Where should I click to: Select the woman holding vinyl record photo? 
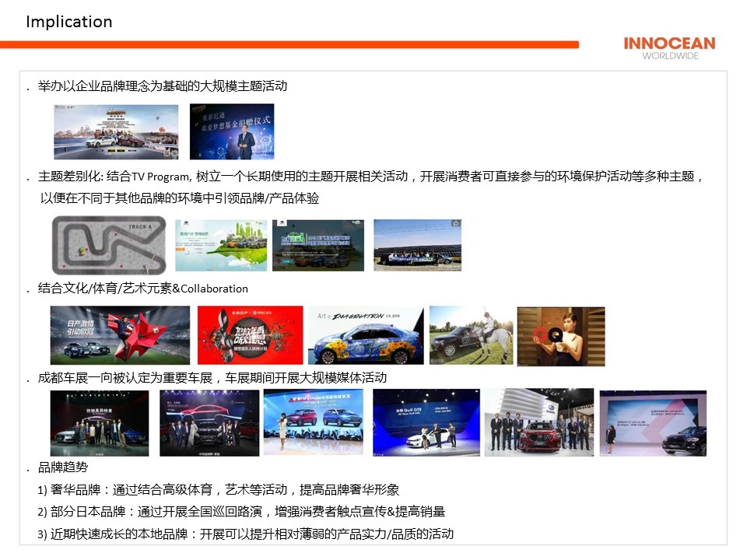point(560,335)
